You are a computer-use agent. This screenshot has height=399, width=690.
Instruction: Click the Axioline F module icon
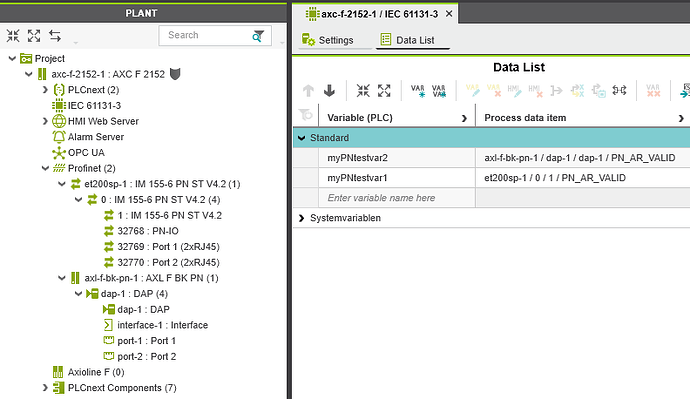[58, 372]
